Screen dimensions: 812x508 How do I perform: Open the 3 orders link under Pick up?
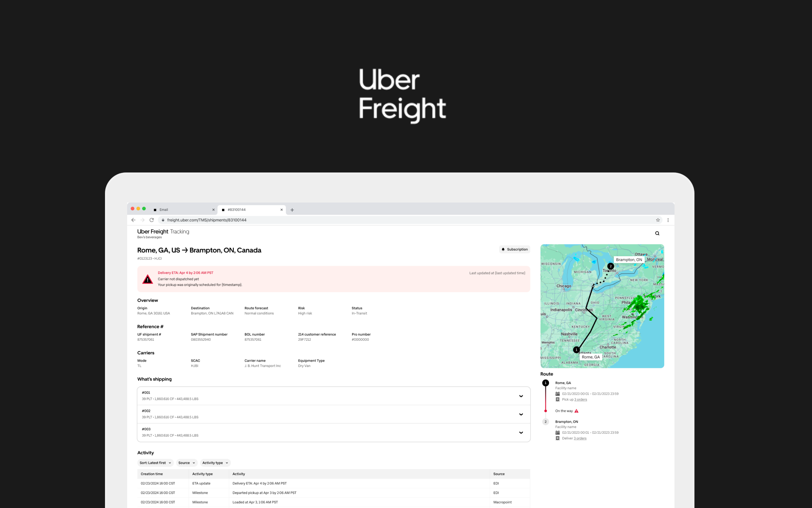[x=580, y=399]
